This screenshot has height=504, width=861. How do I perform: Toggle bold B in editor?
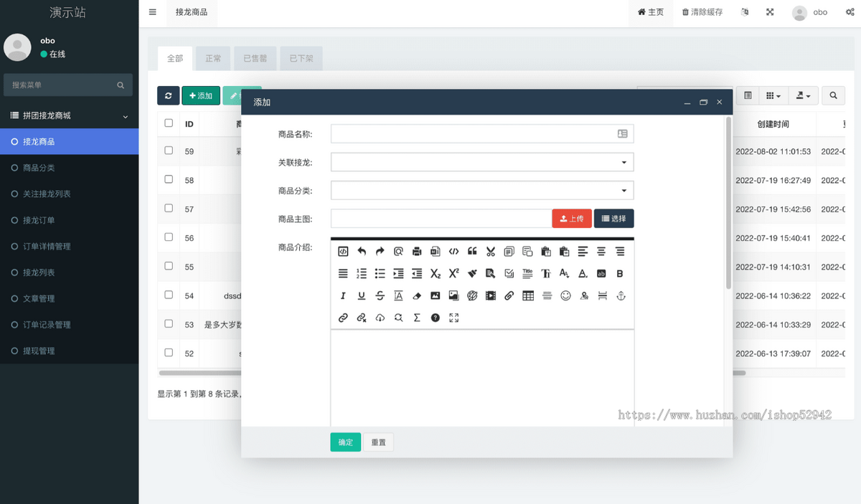pos(620,274)
